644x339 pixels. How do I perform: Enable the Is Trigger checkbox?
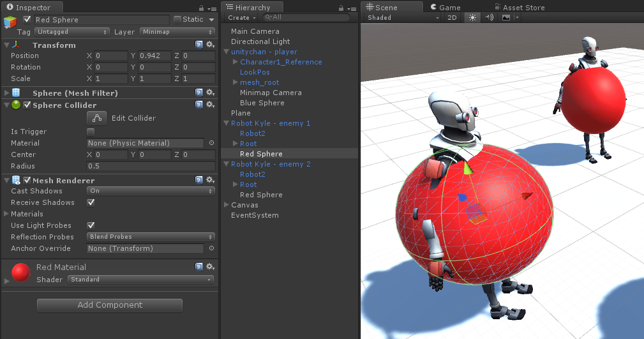pos(91,132)
